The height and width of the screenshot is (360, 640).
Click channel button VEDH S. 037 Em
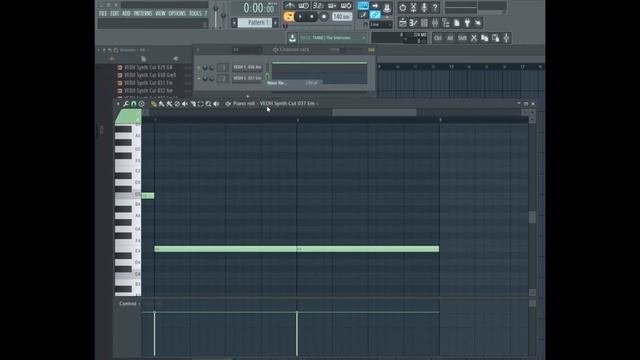(x=247, y=78)
